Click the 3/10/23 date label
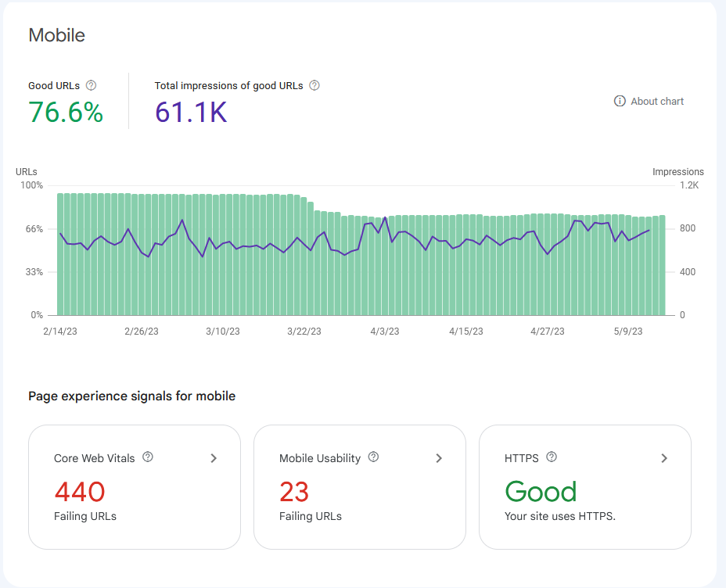726x588 pixels. pyautogui.click(x=223, y=332)
